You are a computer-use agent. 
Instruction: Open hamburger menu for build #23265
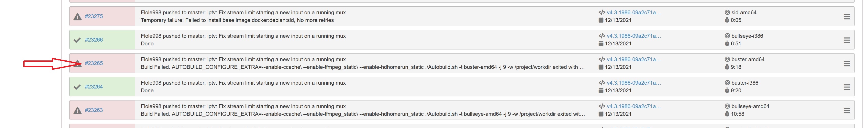[x=847, y=63]
